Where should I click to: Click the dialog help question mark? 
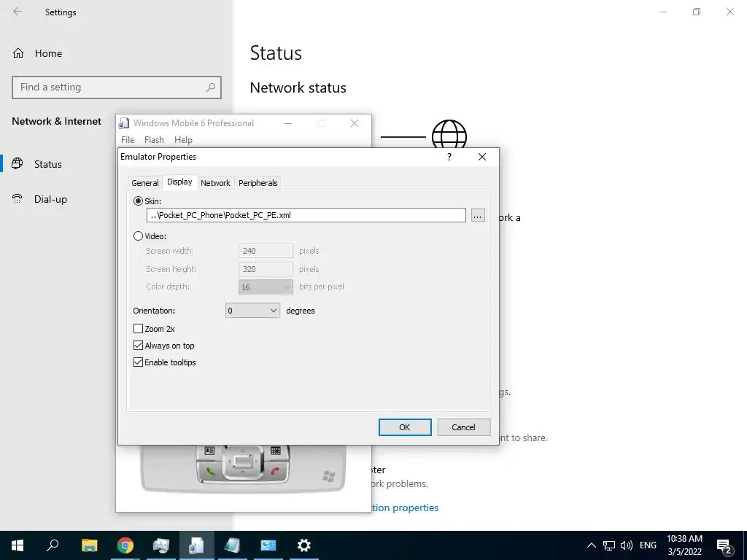pyautogui.click(x=449, y=157)
